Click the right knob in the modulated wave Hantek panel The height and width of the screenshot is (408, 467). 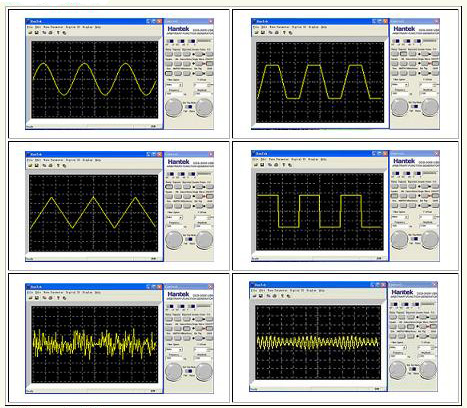click(428, 370)
